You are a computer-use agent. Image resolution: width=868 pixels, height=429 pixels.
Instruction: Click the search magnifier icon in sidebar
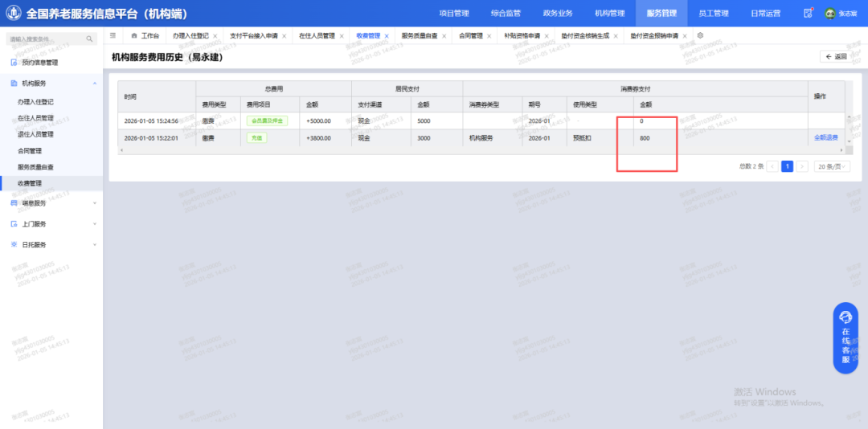click(x=89, y=39)
